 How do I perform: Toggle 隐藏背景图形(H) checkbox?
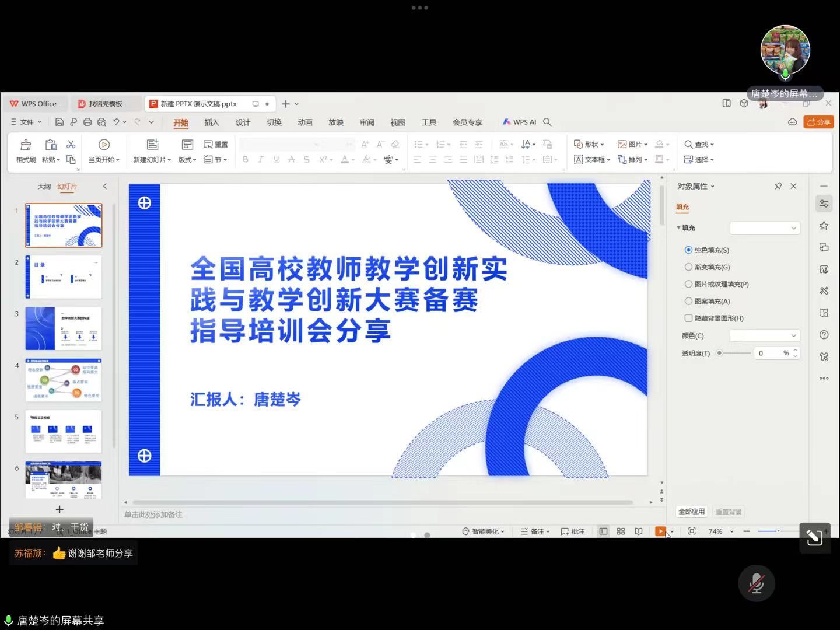688,318
